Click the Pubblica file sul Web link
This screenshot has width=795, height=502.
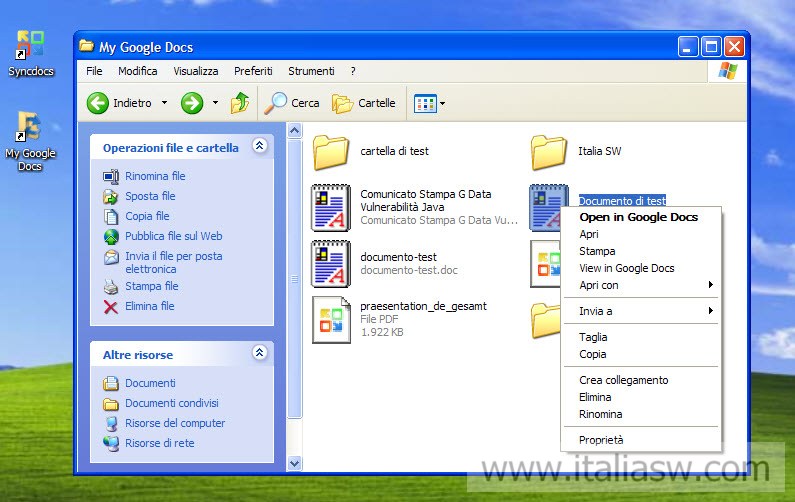coord(173,236)
